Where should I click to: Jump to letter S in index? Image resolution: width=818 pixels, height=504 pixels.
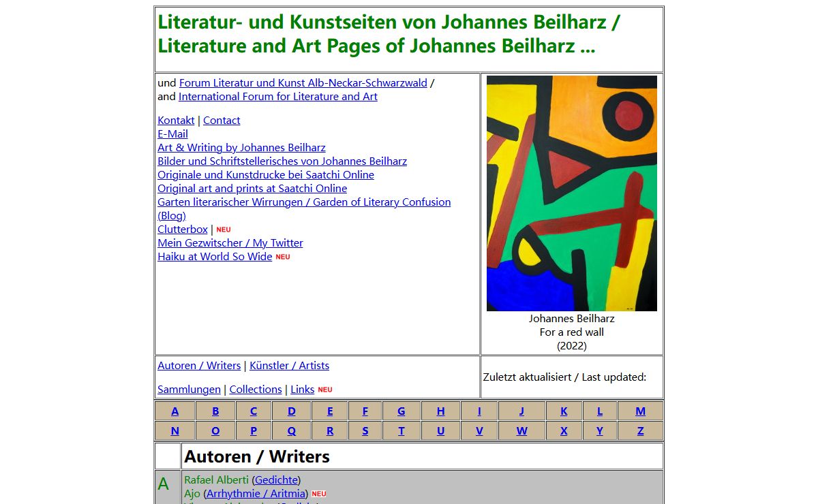pos(365,431)
